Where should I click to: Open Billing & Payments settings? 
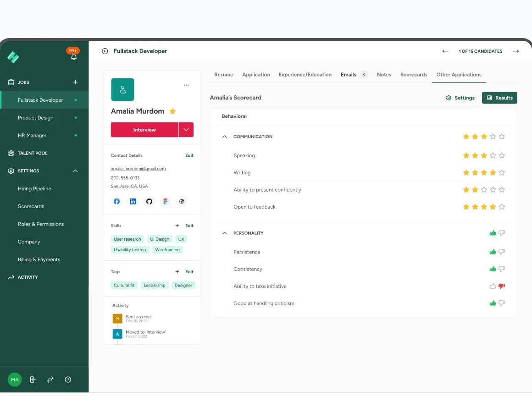coord(39,259)
